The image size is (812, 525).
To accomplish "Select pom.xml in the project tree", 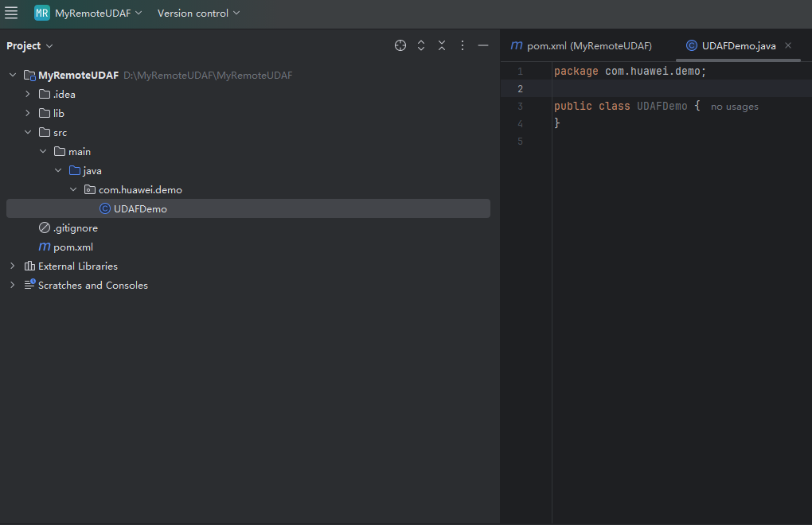I will [x=73, y=247].
